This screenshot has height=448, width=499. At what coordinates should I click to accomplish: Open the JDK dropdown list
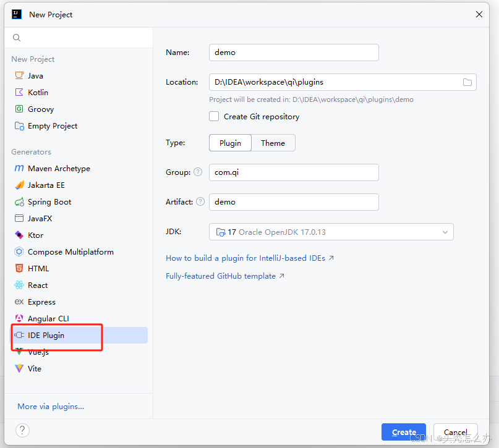[331, 232]
